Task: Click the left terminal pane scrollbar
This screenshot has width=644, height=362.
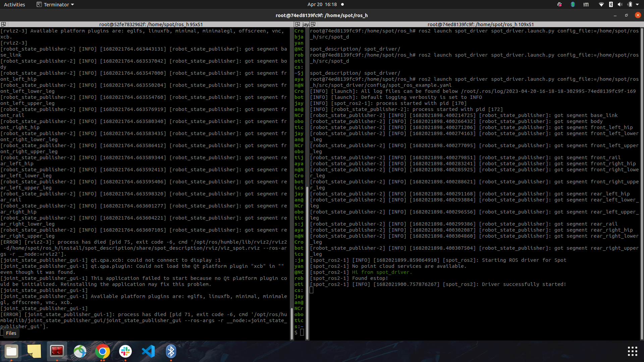Action: click(x=292, y=184)
